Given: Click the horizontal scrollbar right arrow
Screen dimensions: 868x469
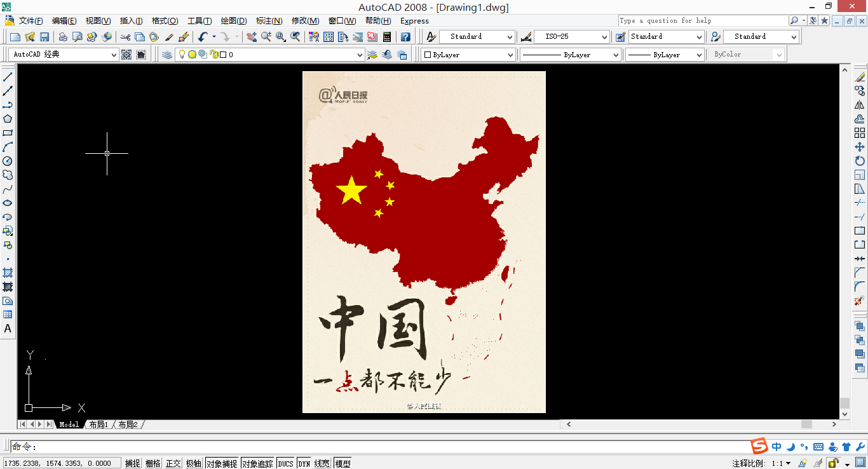Looking at the screenshot, I should point(834,424).
